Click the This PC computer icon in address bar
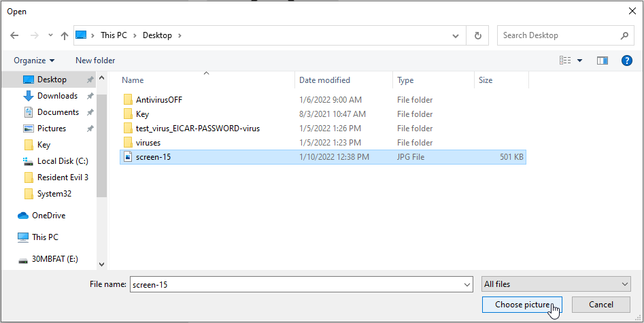 82,35
